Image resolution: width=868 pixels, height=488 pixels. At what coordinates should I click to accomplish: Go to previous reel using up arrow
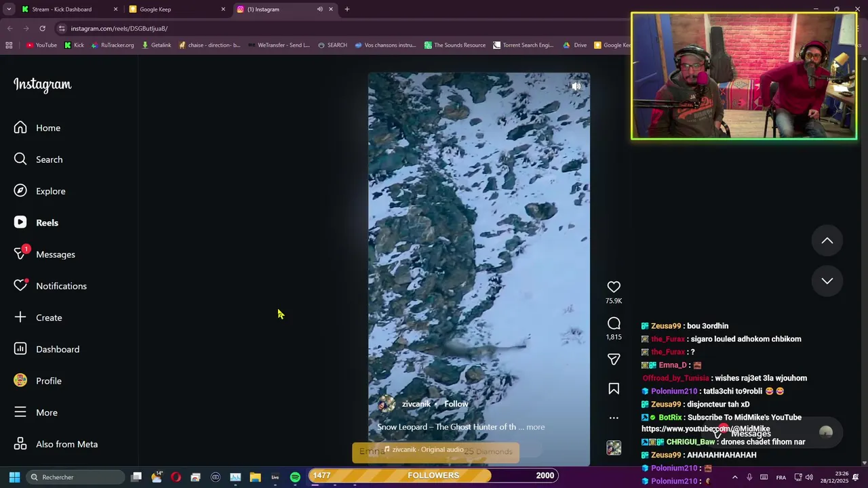pyautogui.click(x=827, y=241)
